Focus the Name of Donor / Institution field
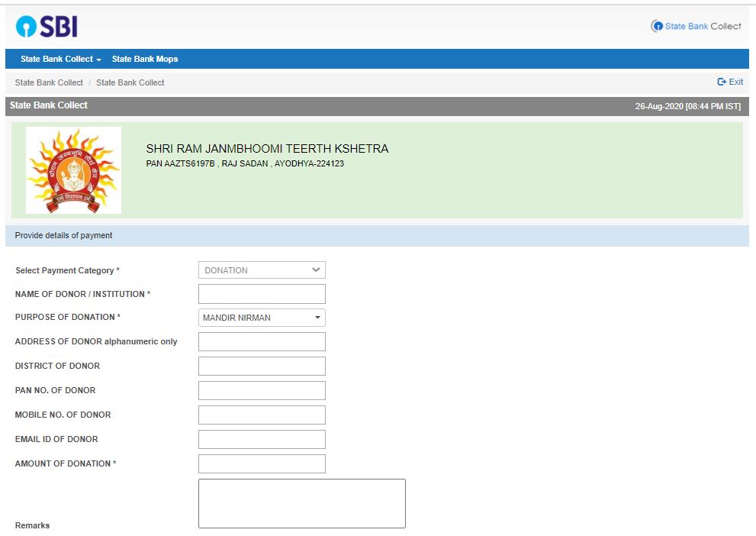Screen dimensions: 756x536 262,294
